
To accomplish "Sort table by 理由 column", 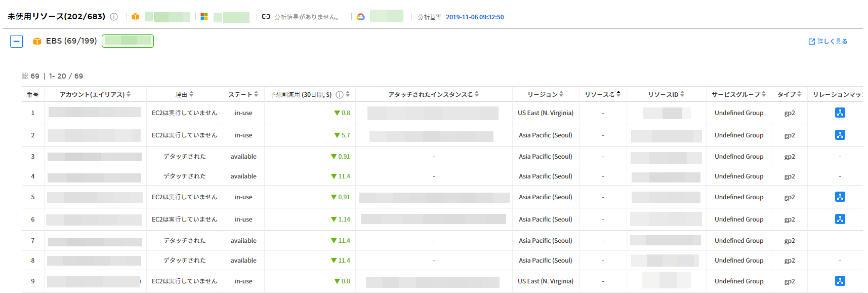I will [x=191, y=94].
